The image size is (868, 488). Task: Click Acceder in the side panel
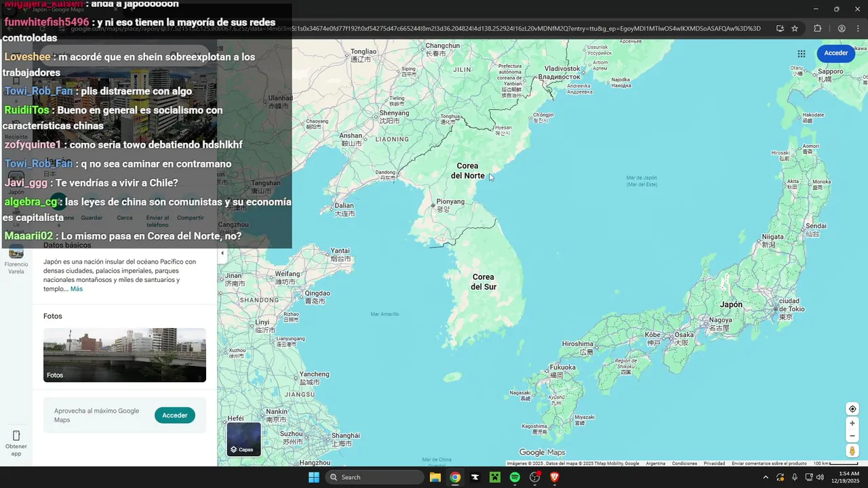174,415
